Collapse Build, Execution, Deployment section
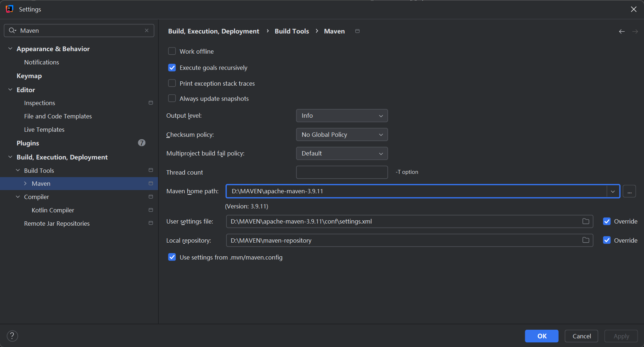This screenshot has height=347, width=644. tap(10, 157)
